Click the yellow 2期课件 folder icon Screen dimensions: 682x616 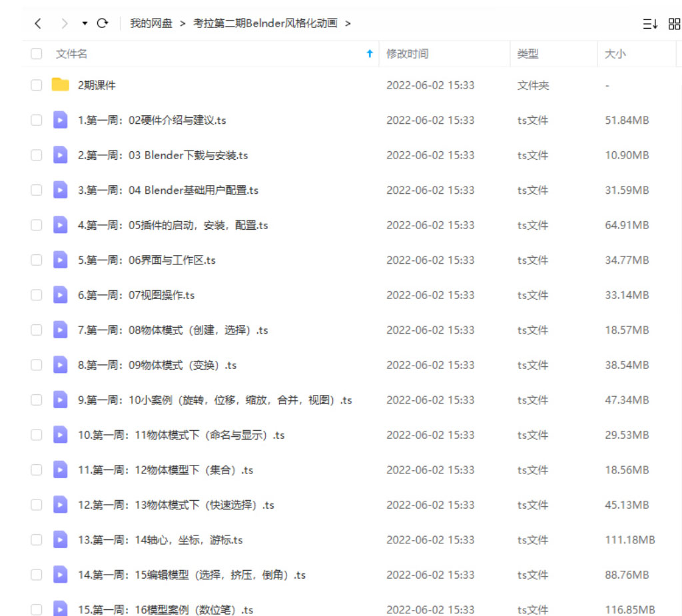pos(61,85)
